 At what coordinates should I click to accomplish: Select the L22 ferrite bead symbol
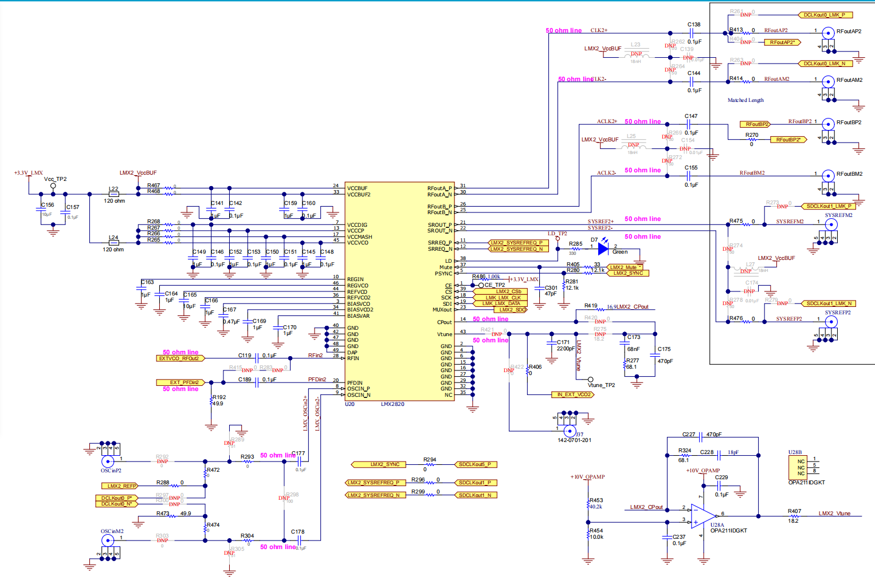(x=114, y=194)
